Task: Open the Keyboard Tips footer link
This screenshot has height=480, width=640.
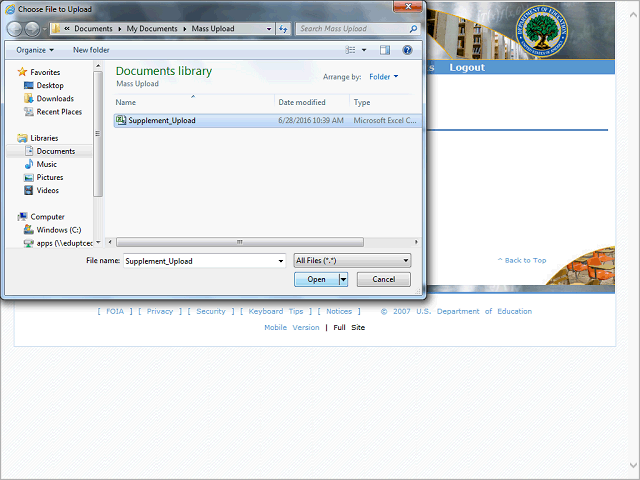Action: click(276, 311)
